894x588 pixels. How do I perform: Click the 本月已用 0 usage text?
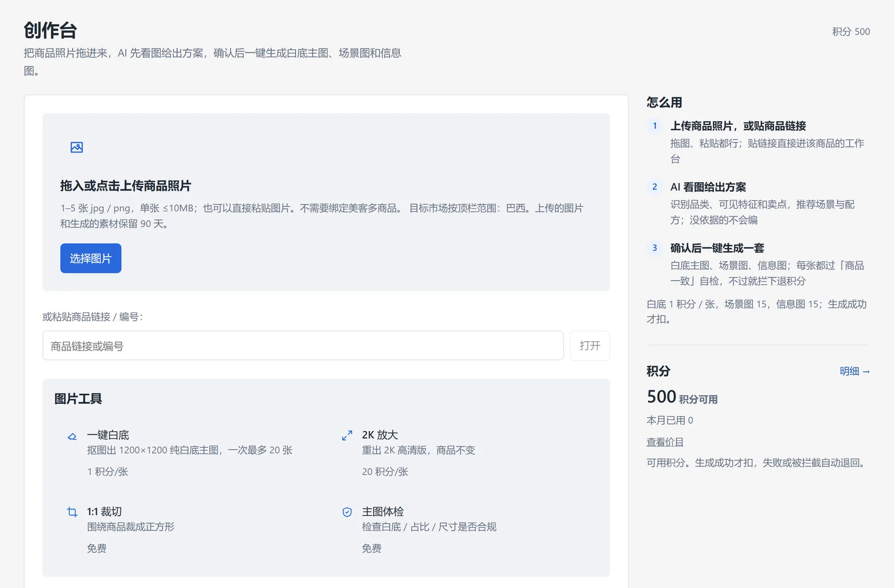[x=669, y=420]
